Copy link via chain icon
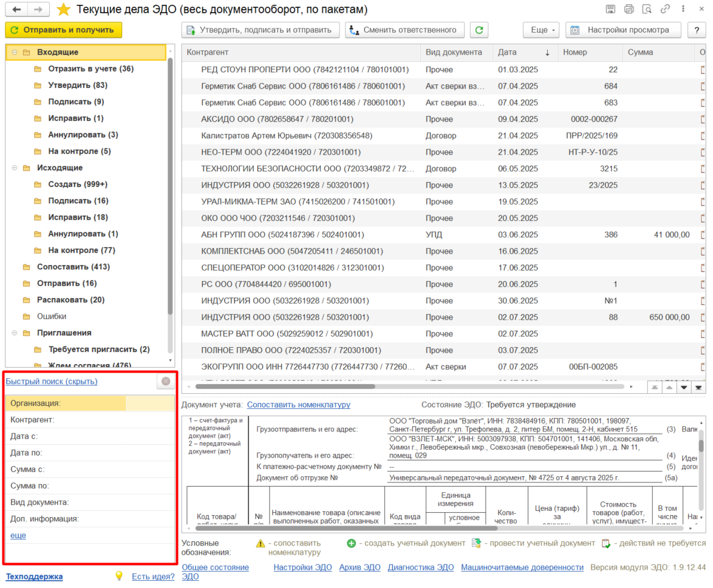713x588 pixels. click(x=665, y=9)
